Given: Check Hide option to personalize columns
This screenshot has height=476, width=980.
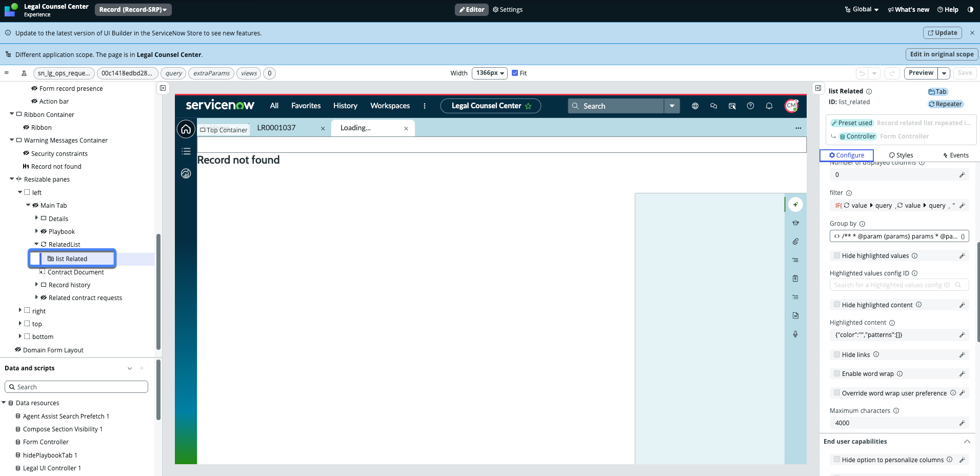Looking at the screenshot, I should coord(837,460).
